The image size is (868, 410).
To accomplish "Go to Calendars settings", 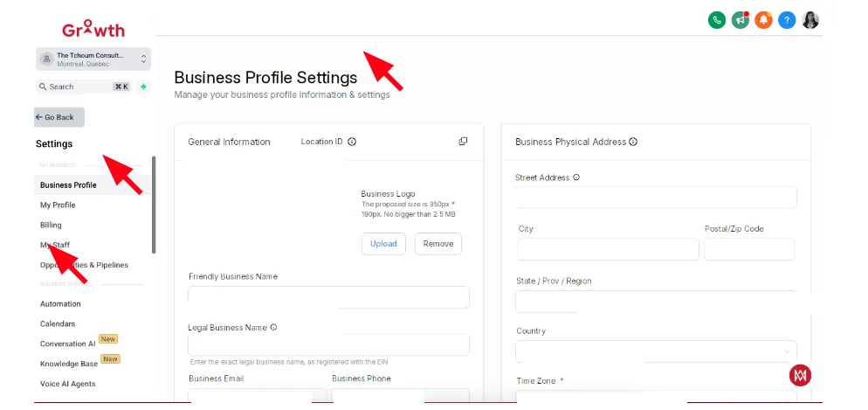I will (x=58, y=323).
